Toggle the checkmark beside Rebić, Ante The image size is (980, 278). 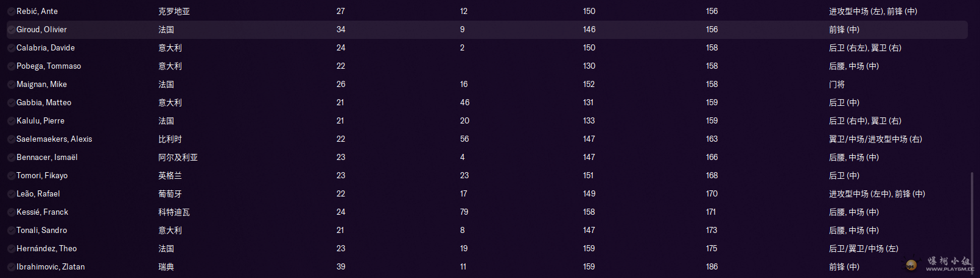coord(12,12)
